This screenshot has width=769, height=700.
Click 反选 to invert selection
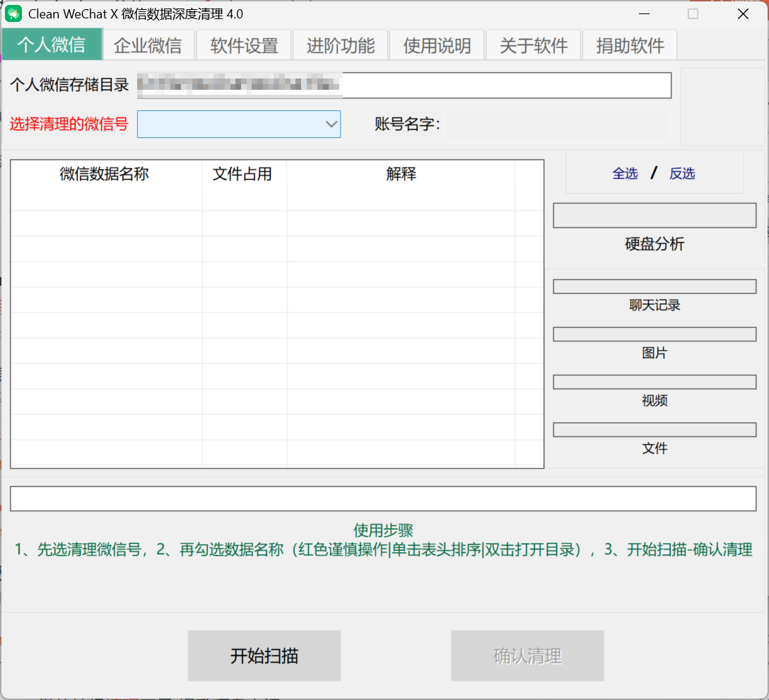click(681, 173)
